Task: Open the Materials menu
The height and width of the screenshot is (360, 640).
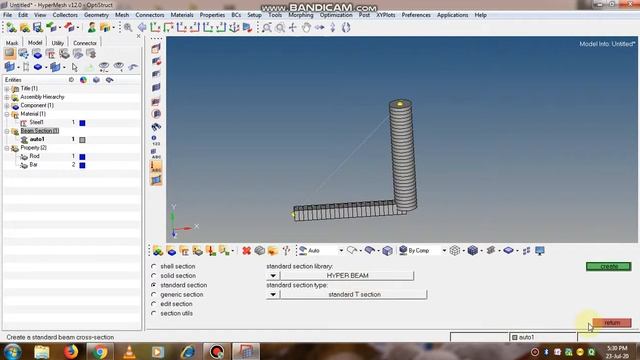Action: (x=182, y=15)
